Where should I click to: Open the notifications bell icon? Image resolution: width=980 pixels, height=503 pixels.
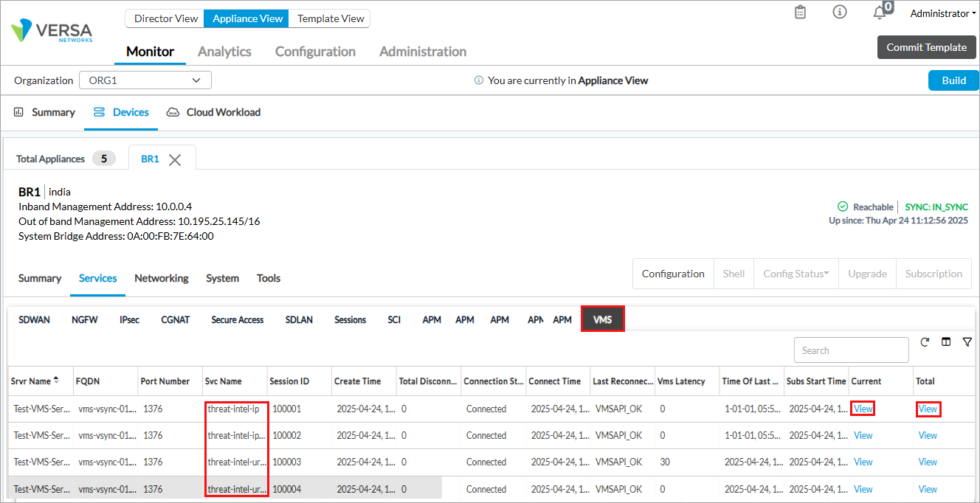(x=879, y=13)
